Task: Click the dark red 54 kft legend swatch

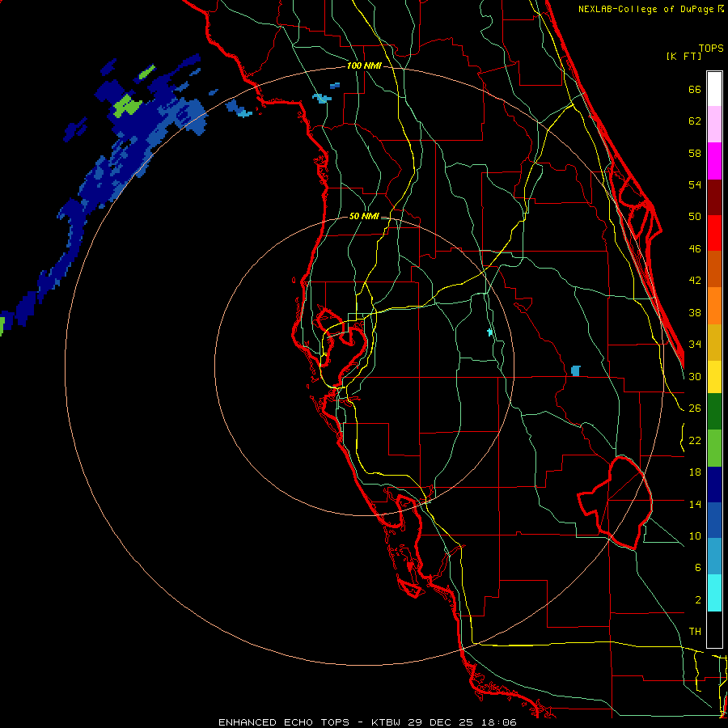Action: (714, 197)
